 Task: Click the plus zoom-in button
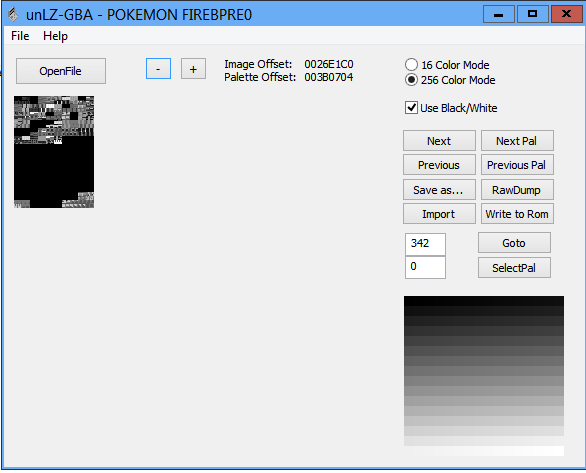pos(193,69)
